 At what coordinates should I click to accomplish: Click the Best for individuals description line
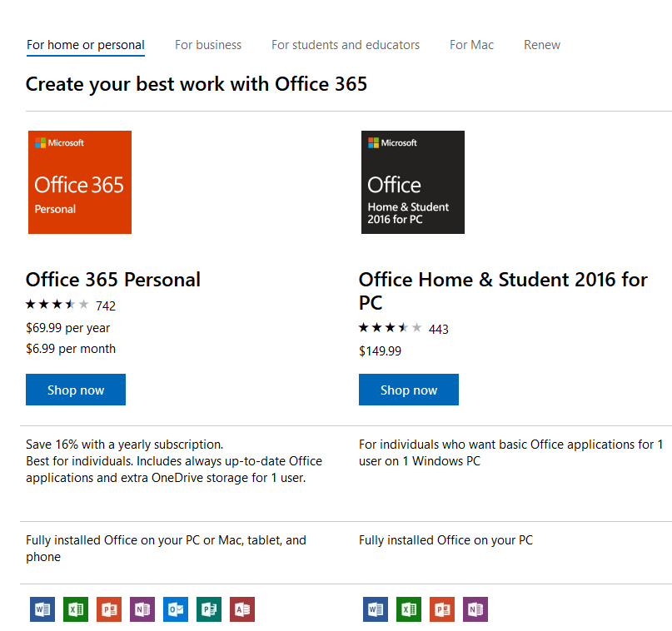tap(174, 470)
